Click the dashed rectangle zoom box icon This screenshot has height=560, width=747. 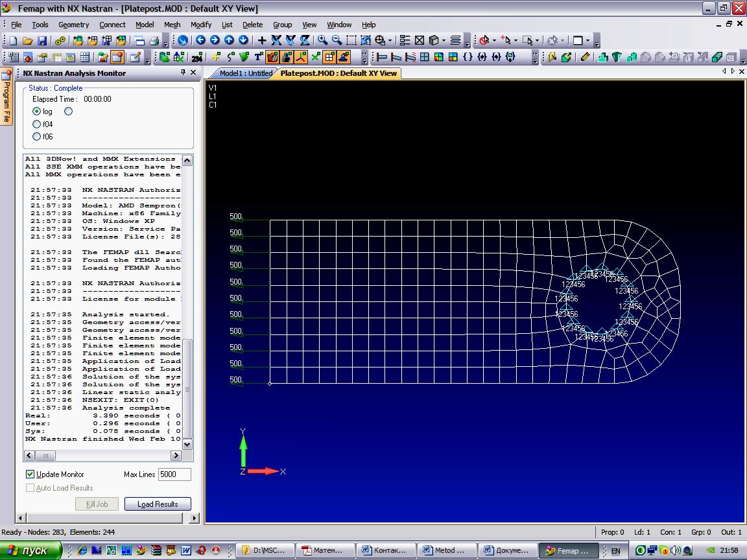pos(351,40)
